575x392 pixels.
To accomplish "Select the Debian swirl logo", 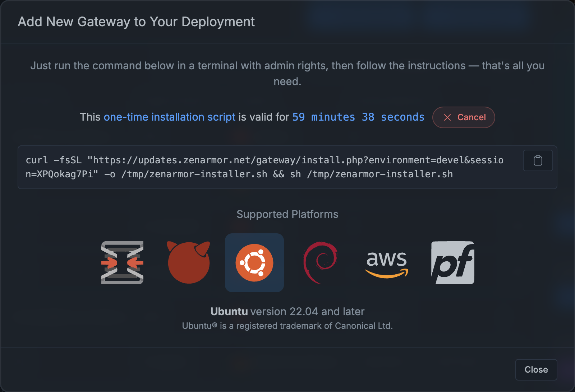I will [x=320, y=263].
